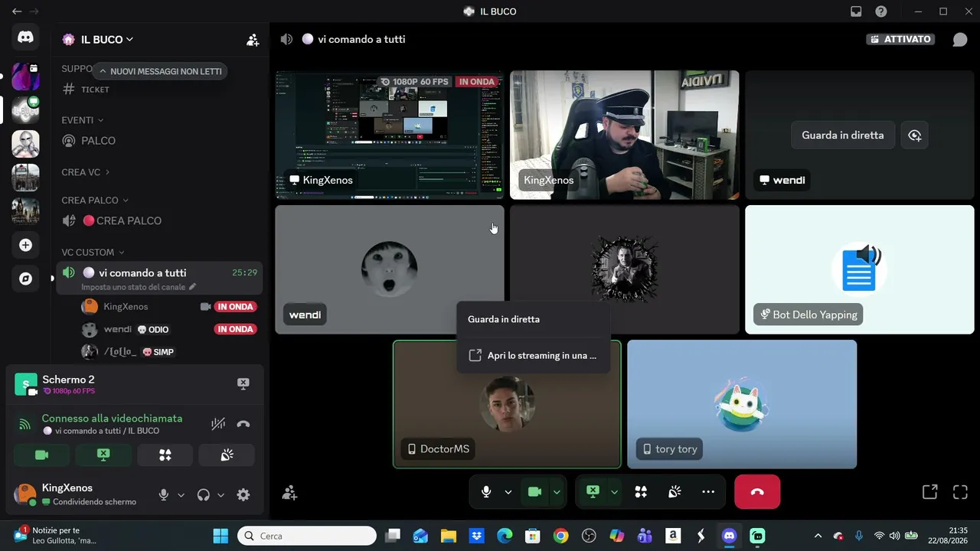
Task: Invite members via IL BUCO header icon
Action: point(253,40)
